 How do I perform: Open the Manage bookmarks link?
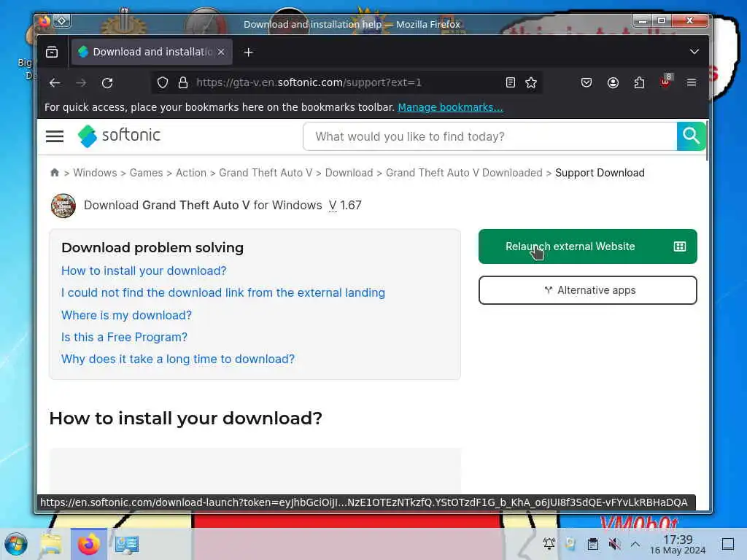point(450,108)
